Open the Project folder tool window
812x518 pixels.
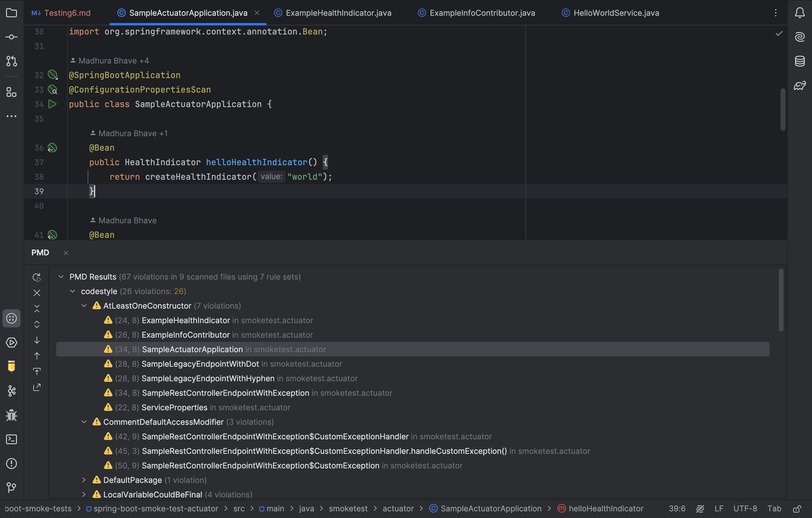pos(11,13)
